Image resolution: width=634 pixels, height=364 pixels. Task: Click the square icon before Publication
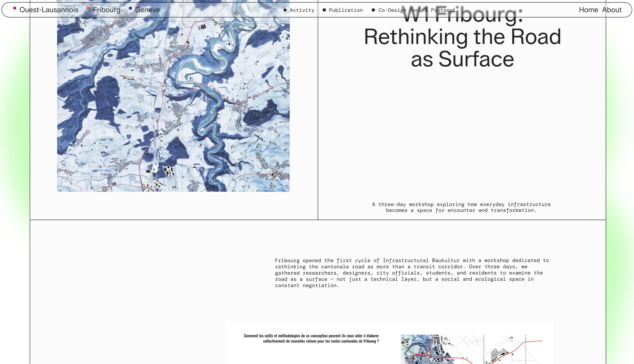coord(324,10)
